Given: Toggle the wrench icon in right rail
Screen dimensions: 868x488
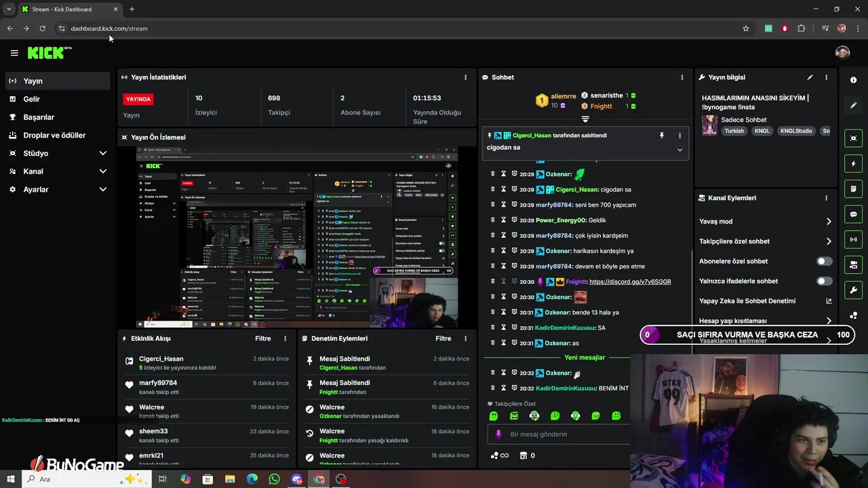Looking at the screenshot, I should point(854,290).
